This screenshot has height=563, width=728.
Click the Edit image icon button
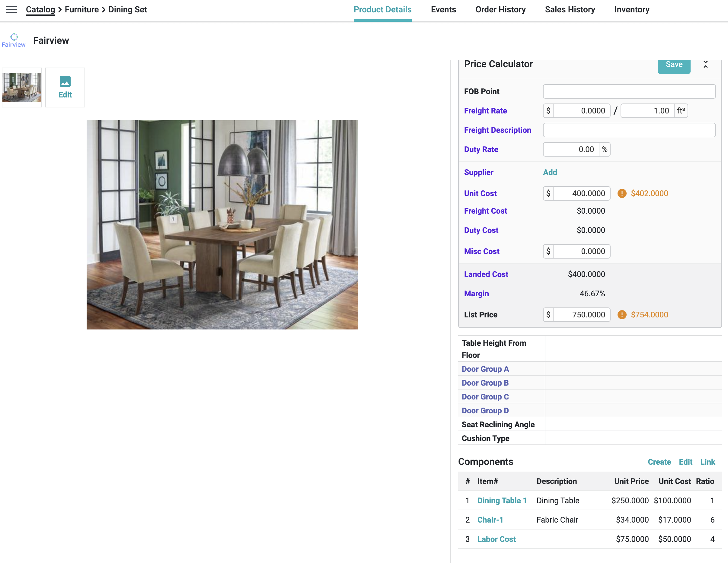pos(65,87)
